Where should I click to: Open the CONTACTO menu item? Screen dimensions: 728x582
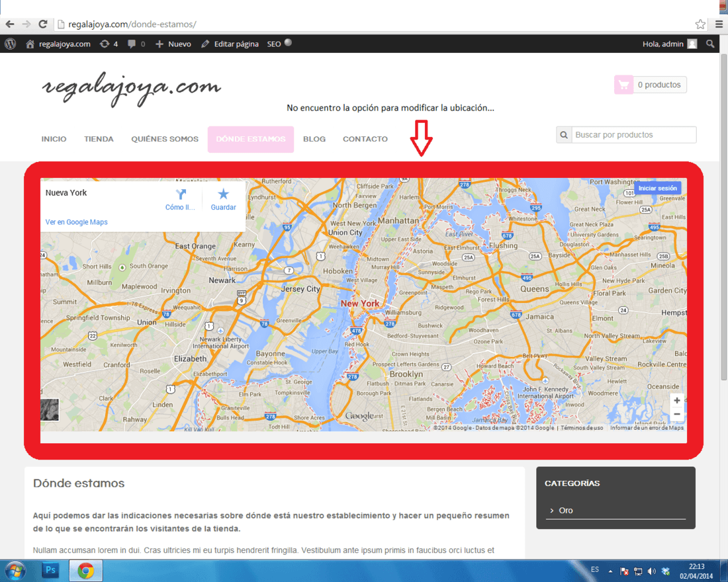click(x=365, y=140)
